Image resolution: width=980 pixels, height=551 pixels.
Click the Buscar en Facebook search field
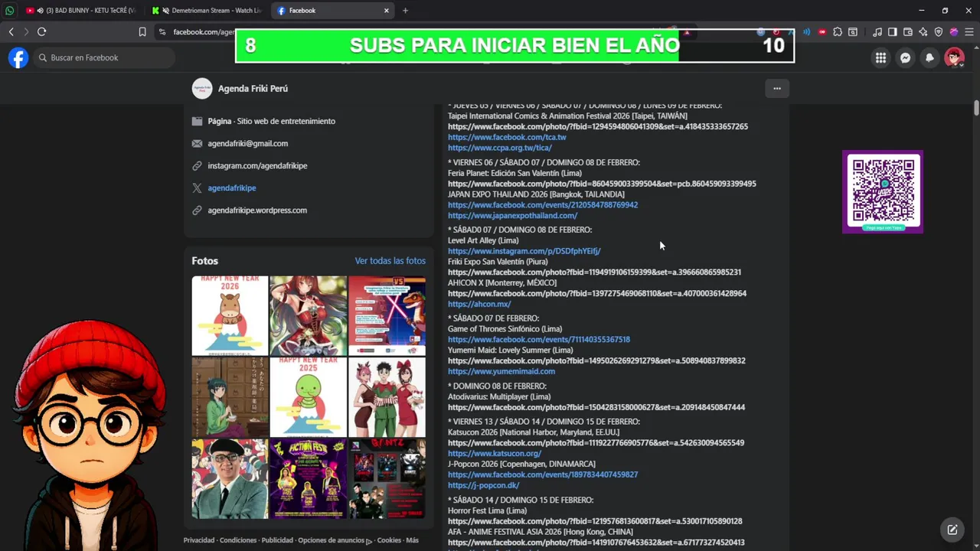103,57
